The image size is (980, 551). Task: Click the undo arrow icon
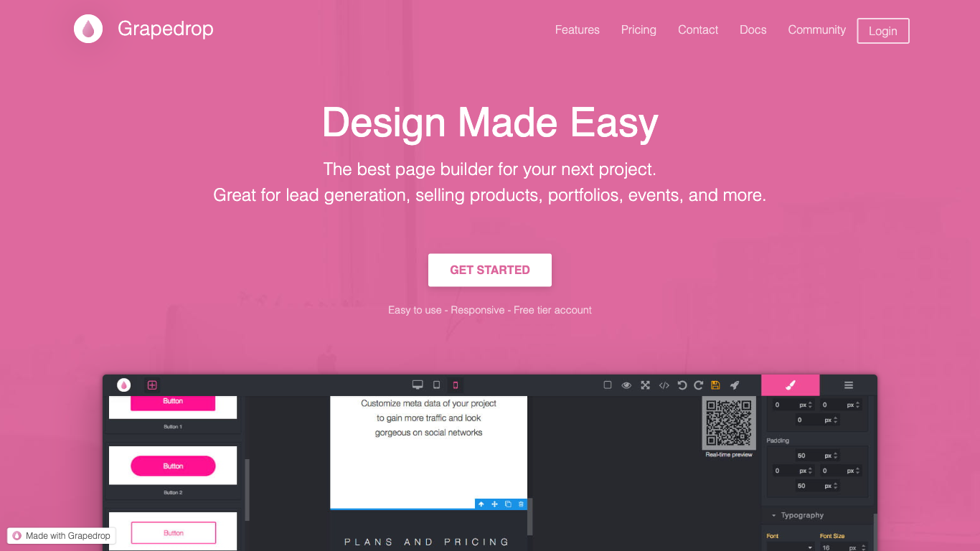(x=682, y=385)
